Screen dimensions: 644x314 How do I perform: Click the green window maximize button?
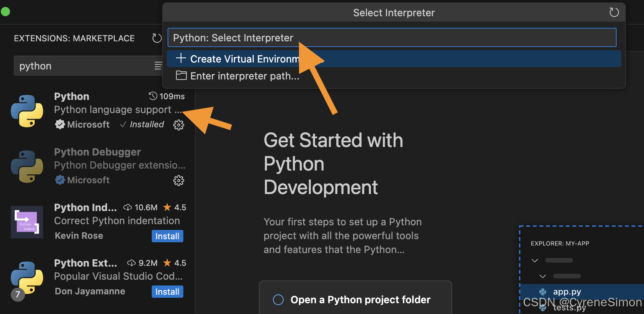click(5, 12)
